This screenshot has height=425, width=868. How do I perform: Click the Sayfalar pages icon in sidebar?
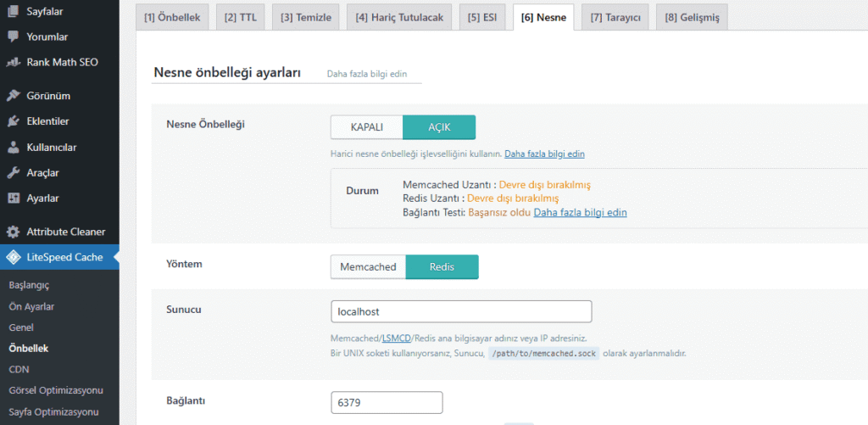[13, 12]
